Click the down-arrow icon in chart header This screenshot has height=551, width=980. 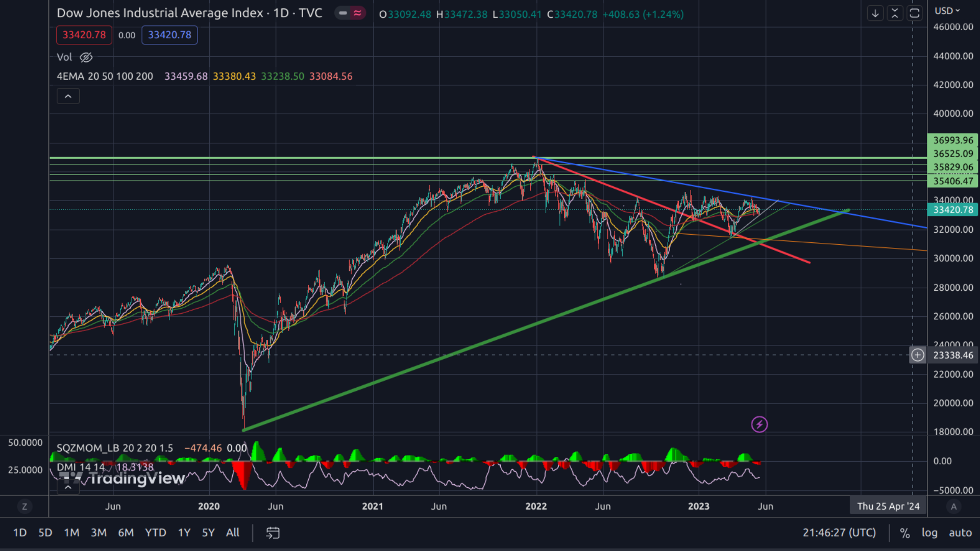coord(875,13)
